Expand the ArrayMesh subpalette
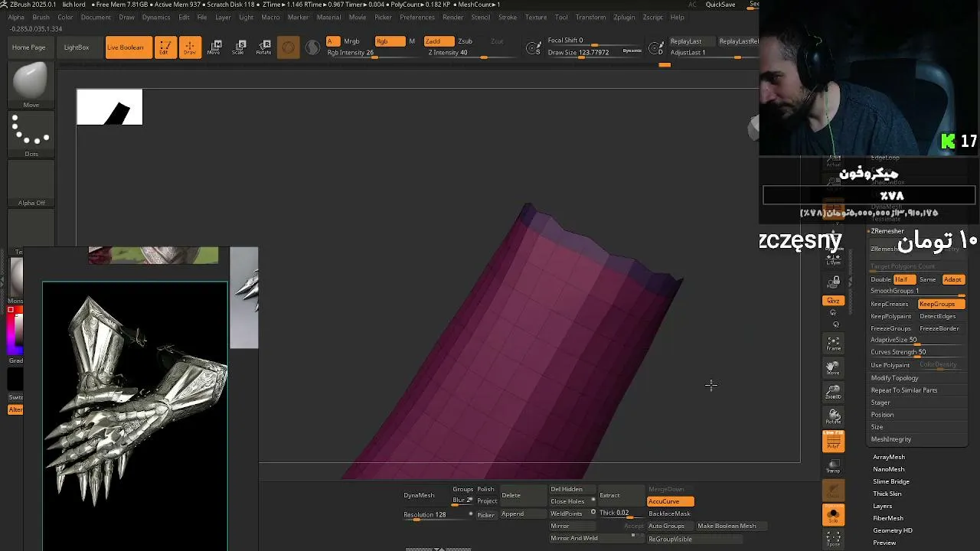The height and width of the screenshot is (551, 980). coord(889,457)
